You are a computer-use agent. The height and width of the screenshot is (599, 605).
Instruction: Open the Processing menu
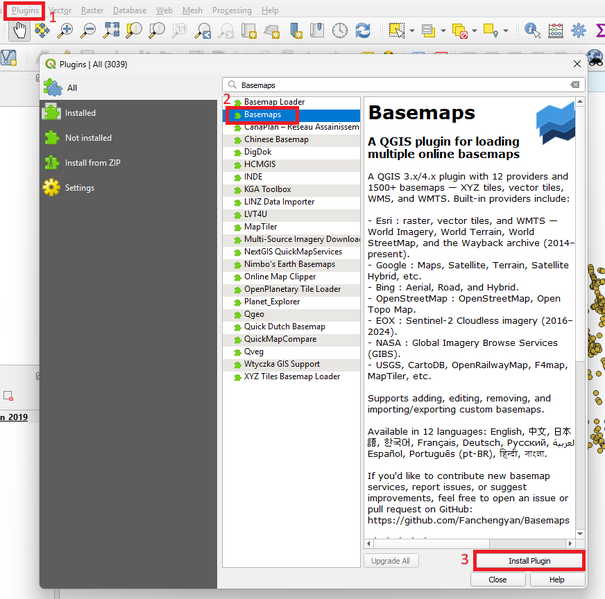[232, 10]
